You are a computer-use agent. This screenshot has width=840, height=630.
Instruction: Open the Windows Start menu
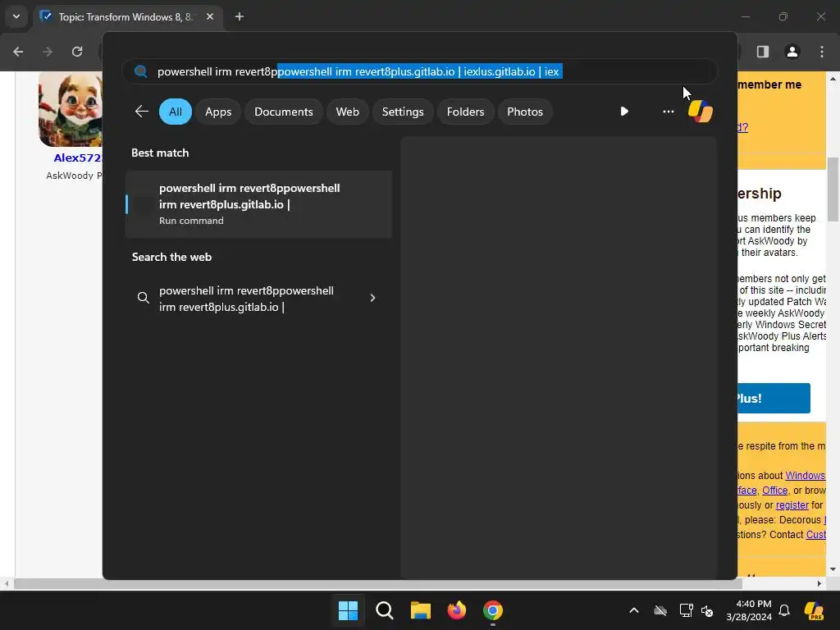tap(348, 610)
